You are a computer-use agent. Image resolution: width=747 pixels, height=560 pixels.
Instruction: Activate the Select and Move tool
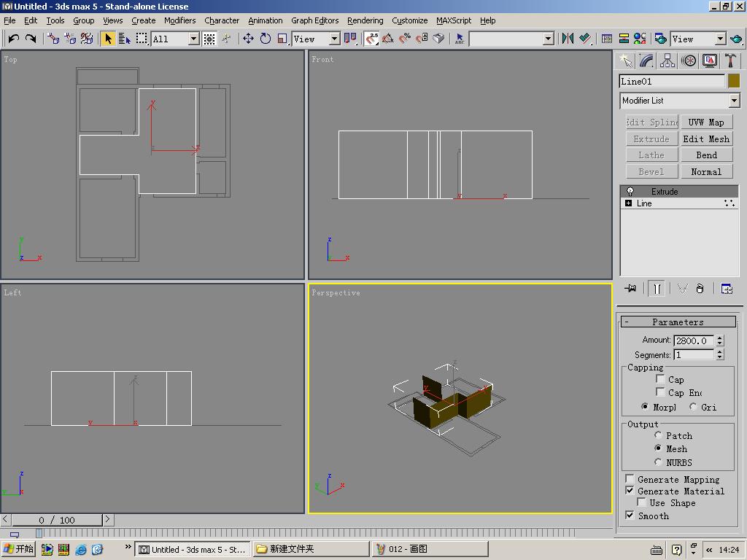[x=248, y=39]
